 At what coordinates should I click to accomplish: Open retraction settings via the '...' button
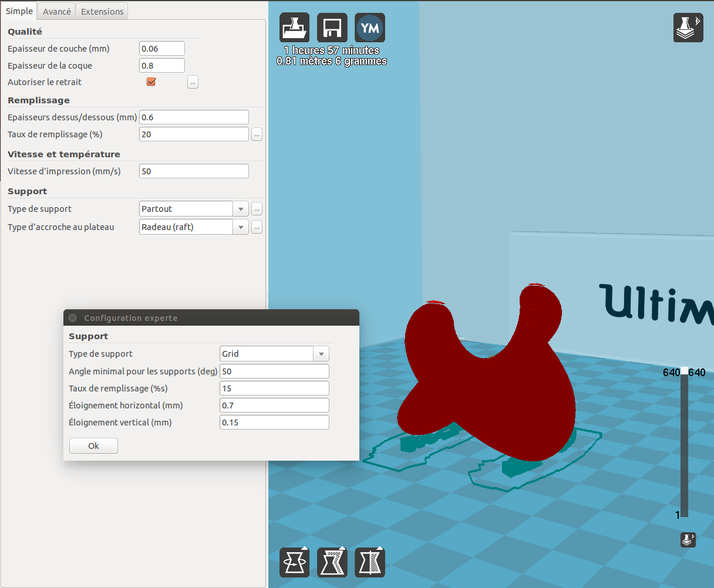(x=193, y=82)
